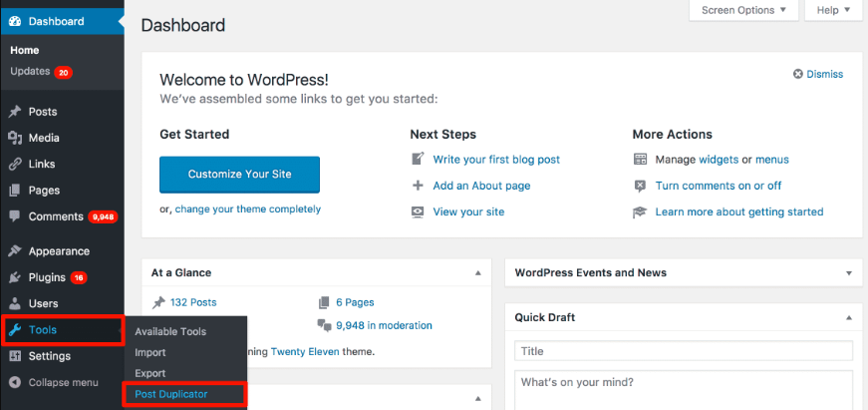The height and width of the screenshot is (410, 868).
Task: Dismiss the Welcome to WordPress panel
Action: (x=818, y=74)
